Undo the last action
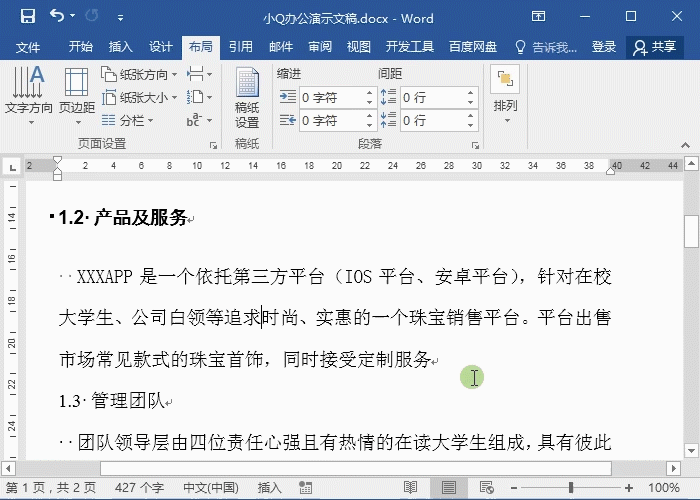The image size is (700, 500). 57,17
